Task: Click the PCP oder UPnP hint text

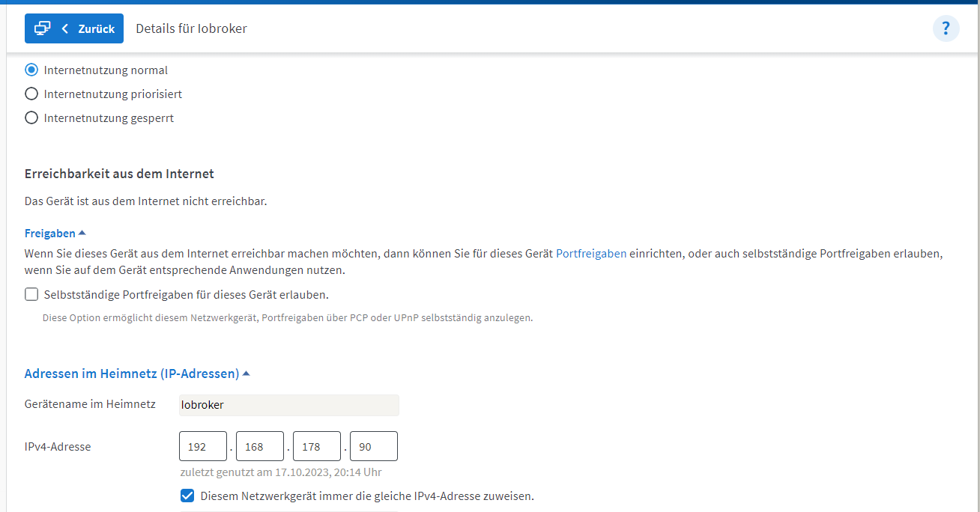Action: (288, 317)
